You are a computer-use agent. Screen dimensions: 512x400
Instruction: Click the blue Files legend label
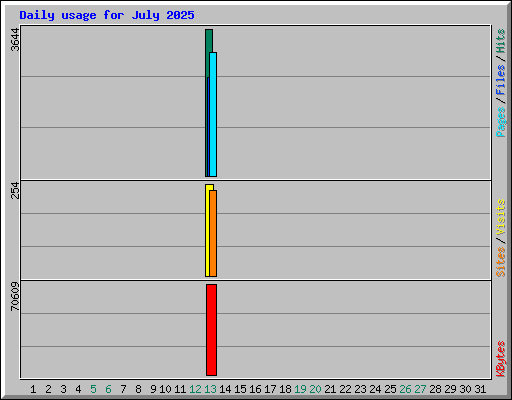point(501,79)
